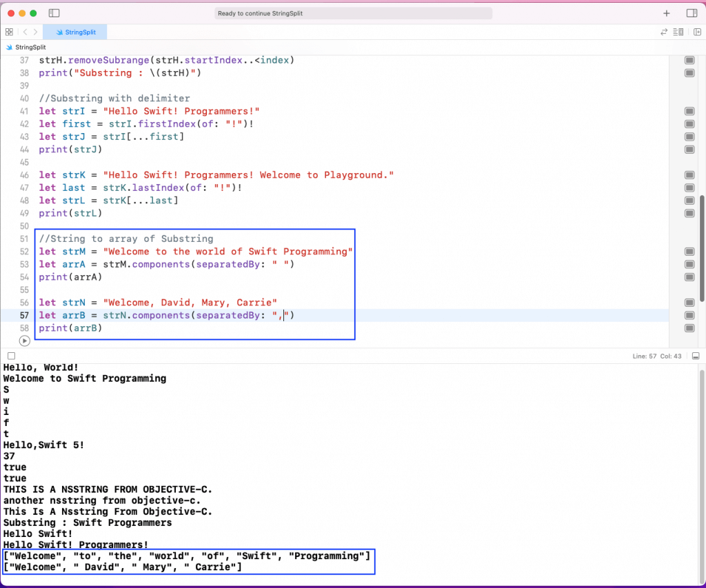Image resolution: width=706 pixels, height=588 pixels.
Task: Click the code review arrows icon
Action: (x=663, y=32)
